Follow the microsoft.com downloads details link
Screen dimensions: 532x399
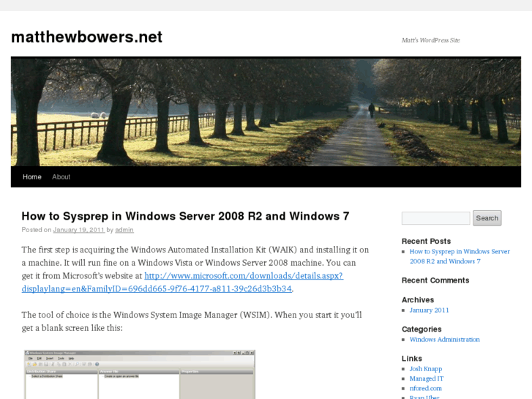[182, 282]
